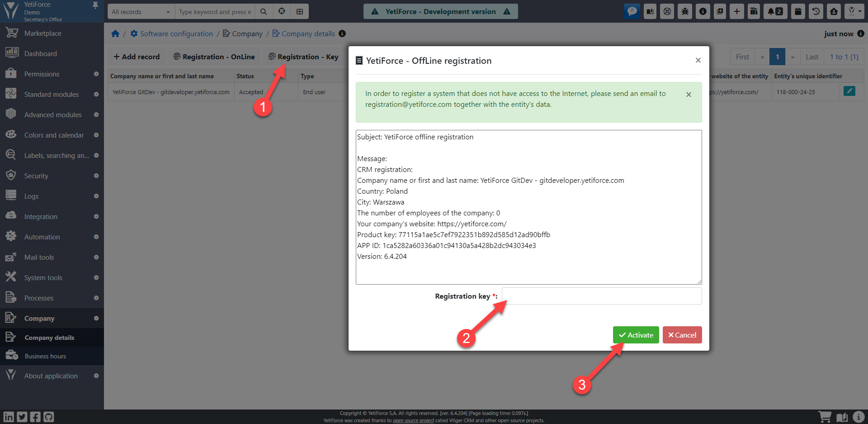Open the books/library icon in top bar
868x424 pixels.
(x=754, y=11)
